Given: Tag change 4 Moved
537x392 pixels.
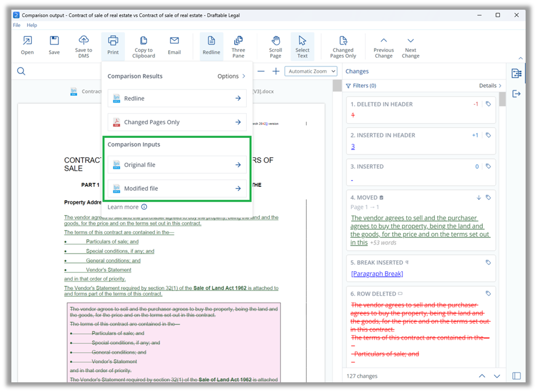Looking at the screenshot, I should [489, 197].
